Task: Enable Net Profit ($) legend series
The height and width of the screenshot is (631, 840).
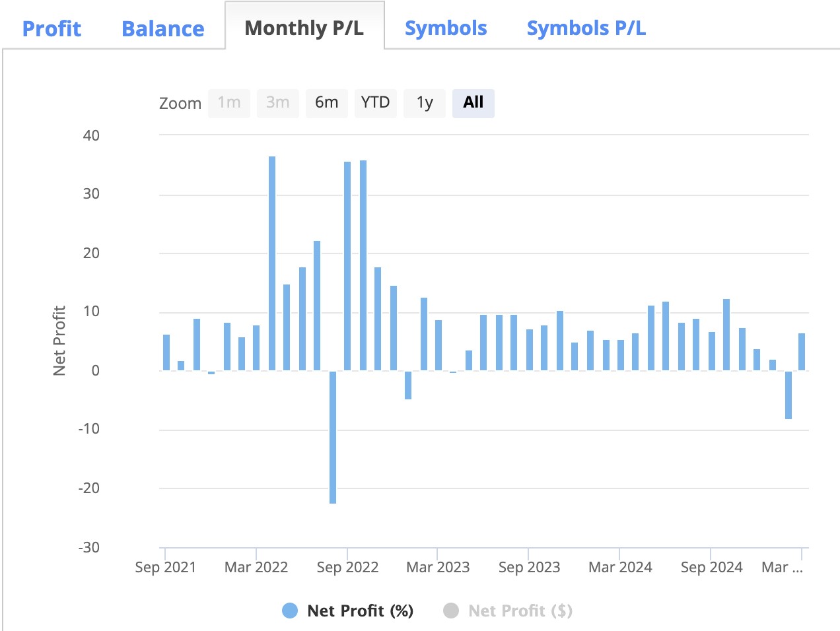Action: point(508,611)
